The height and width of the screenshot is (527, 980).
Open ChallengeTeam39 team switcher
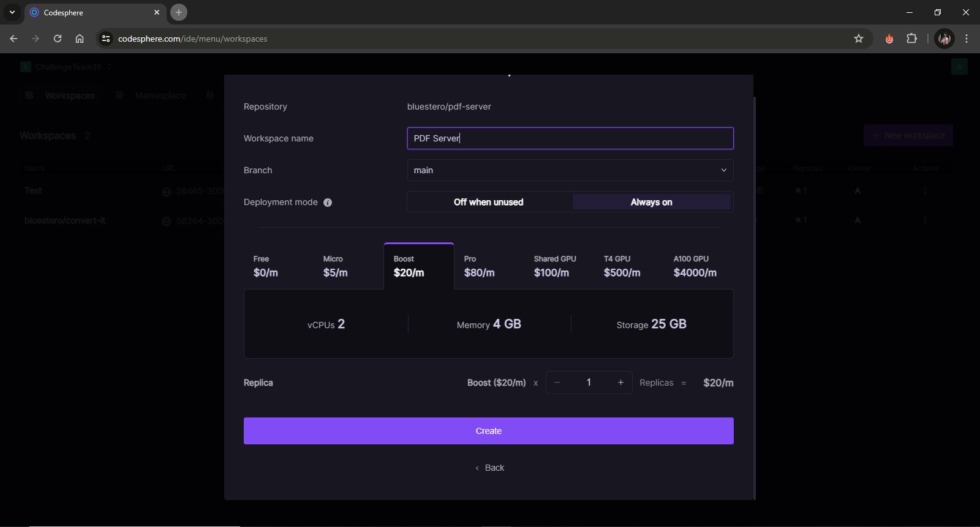(66, 67)
